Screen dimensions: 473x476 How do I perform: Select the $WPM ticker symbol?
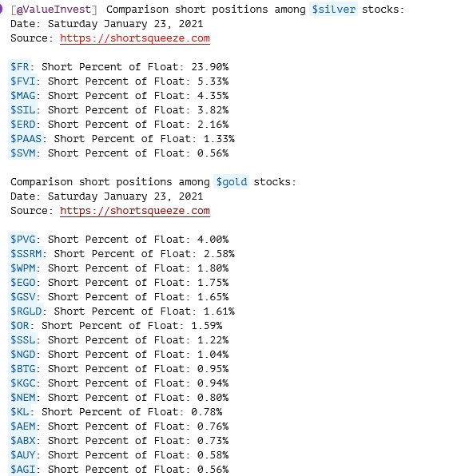[x=23, y=268]
